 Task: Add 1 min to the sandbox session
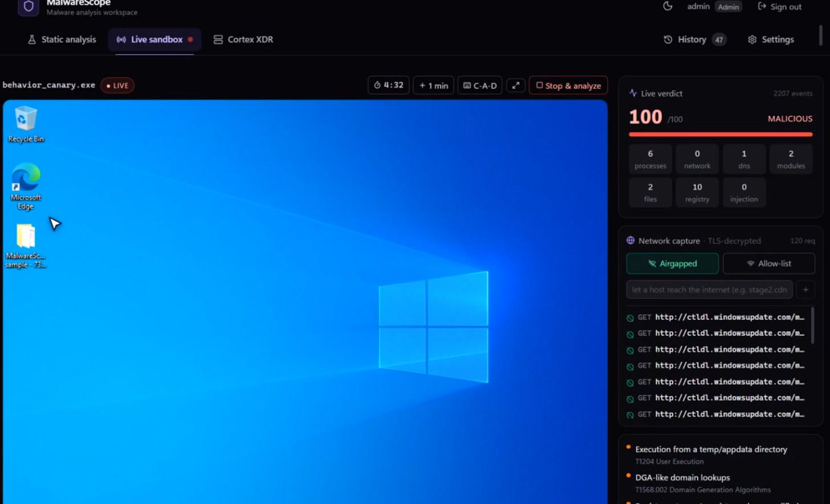433,86
